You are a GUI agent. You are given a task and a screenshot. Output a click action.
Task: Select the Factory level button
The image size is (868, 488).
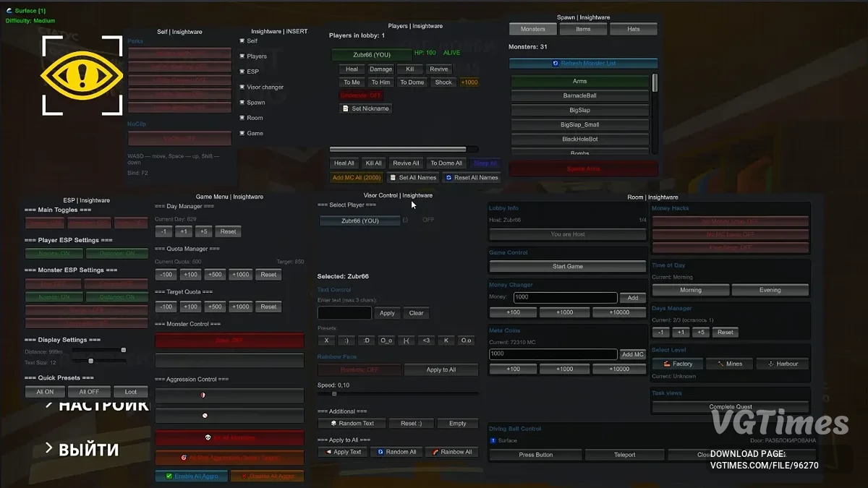click(x=677, y=364)
